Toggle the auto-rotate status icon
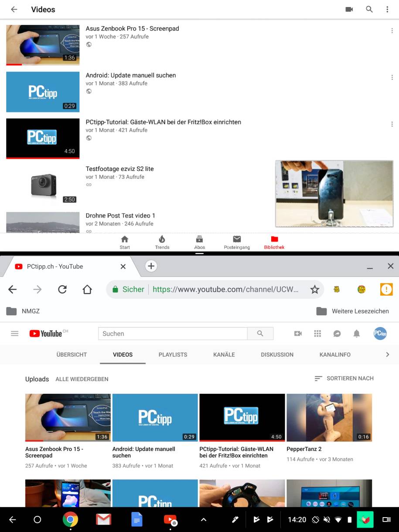Viewport: 399px width, 532px height. pyautogui.click(x=315, y=519)
